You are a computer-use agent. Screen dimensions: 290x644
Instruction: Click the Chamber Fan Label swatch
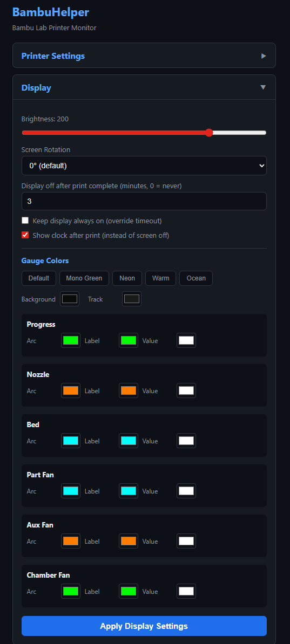pos(129,592)
